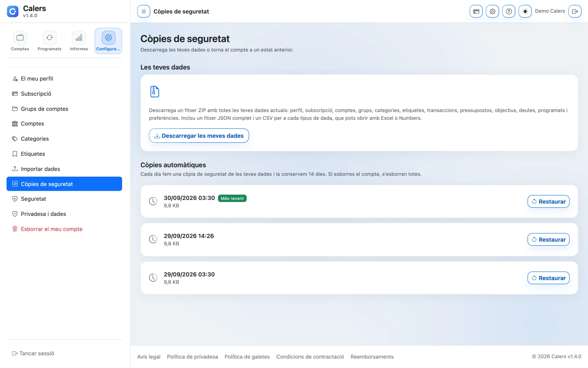The height and width of the screenshot is (368, 588).
Task: Toggle the sidebar hamburger menu
Action: (144, 11)
